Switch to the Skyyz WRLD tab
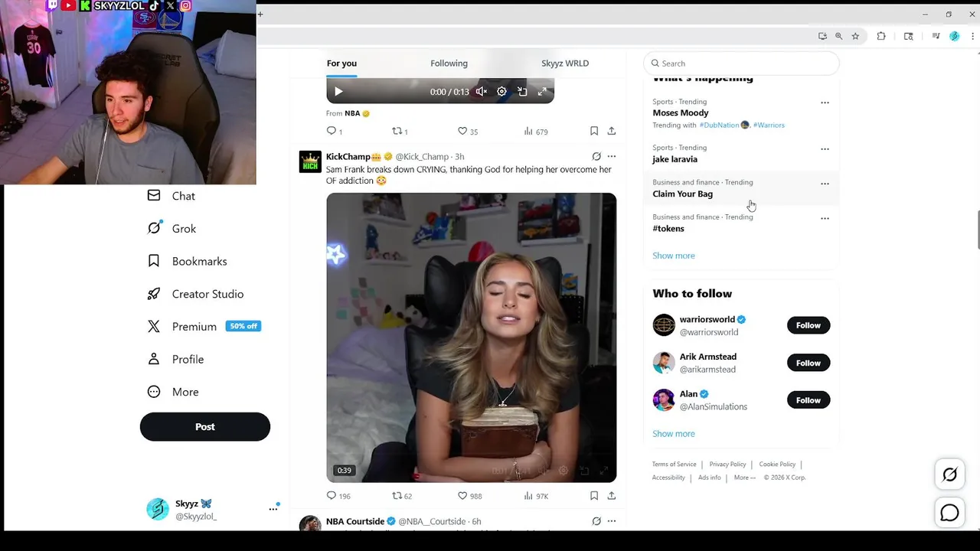 [x=565, y=64]
